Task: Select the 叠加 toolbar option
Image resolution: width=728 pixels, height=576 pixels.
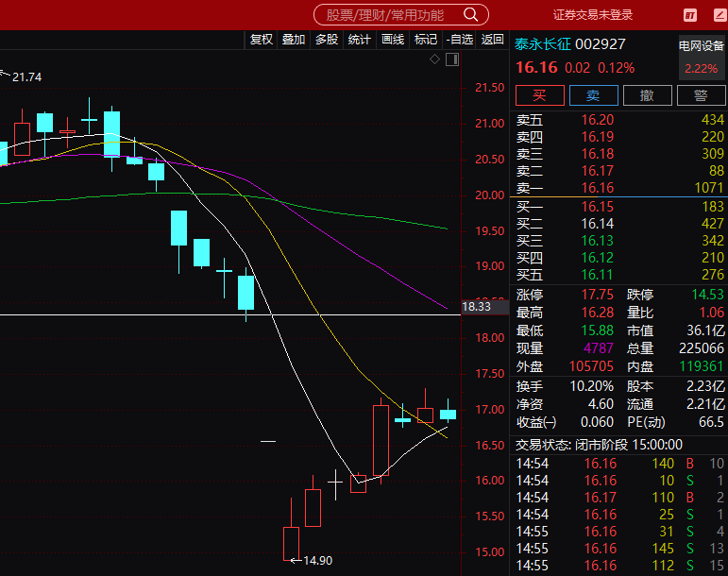Action: point(294,40)
